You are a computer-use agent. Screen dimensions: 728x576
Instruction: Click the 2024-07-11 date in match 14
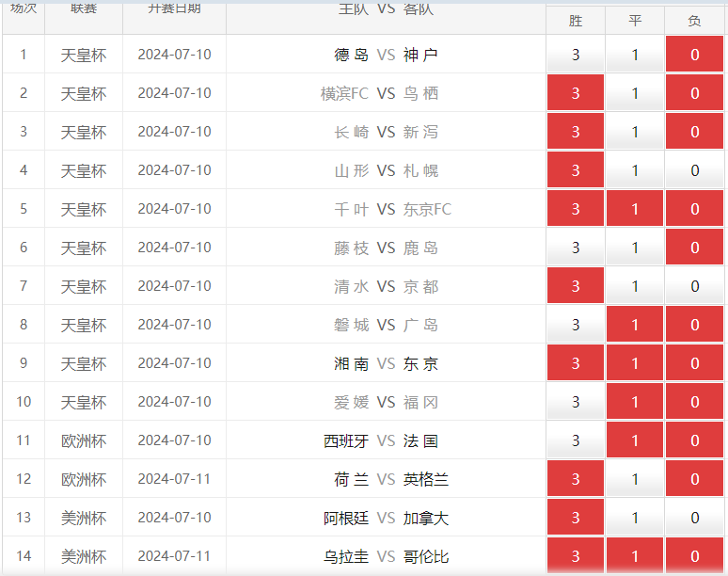point(174,556)
